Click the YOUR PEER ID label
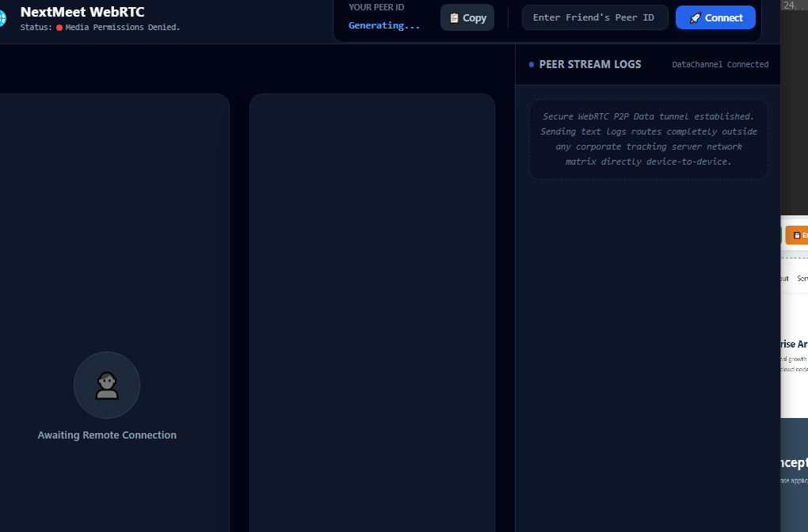 [x=376, y=8]
